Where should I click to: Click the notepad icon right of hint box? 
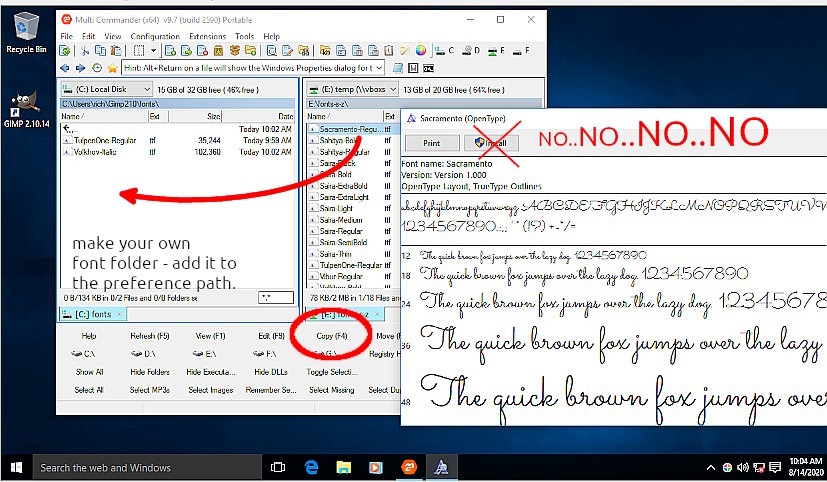(x=398, y=68)
